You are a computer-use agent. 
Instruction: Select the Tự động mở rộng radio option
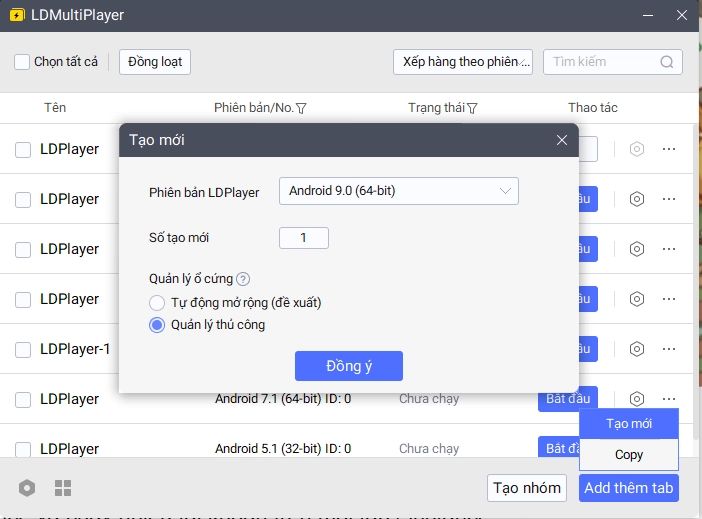tap(157, 302)
